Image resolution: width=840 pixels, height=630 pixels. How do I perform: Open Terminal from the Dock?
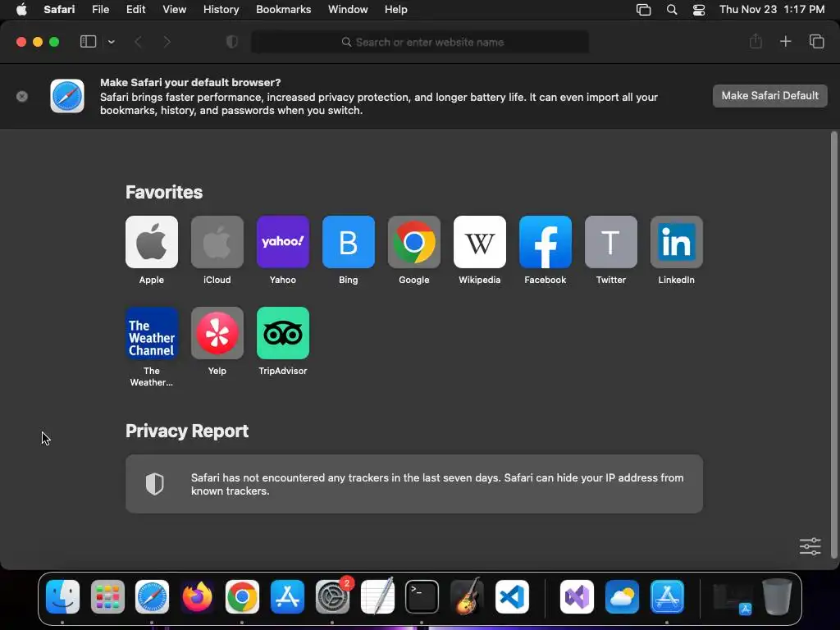(422, 597)
